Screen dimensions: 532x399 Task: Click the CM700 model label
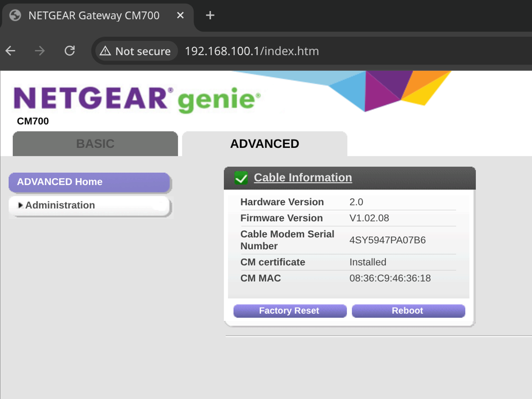(x=33, y=121)
